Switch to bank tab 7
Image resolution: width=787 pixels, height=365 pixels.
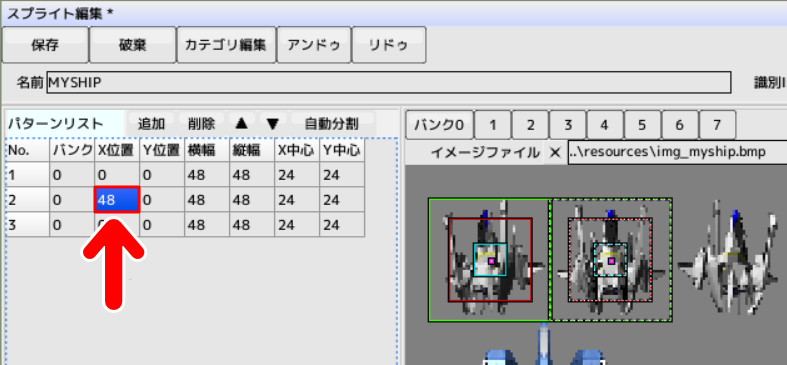[x=717, y=125]
